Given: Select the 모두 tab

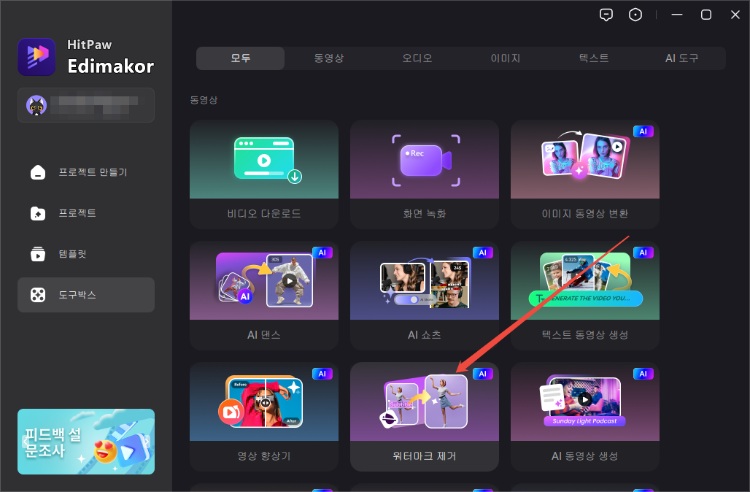Looking at the screenshot, I should click(241, 58).
